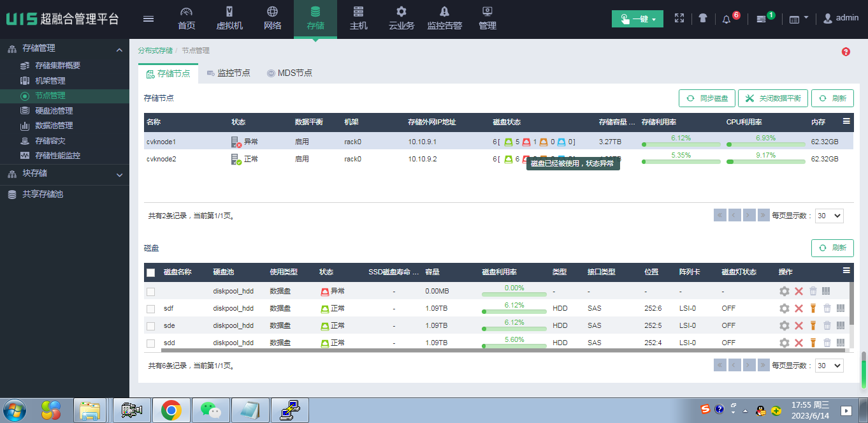Check the checkbox for disk sdf
The height and width of the screenshot is (423, 868).
(x=151, y=309)
